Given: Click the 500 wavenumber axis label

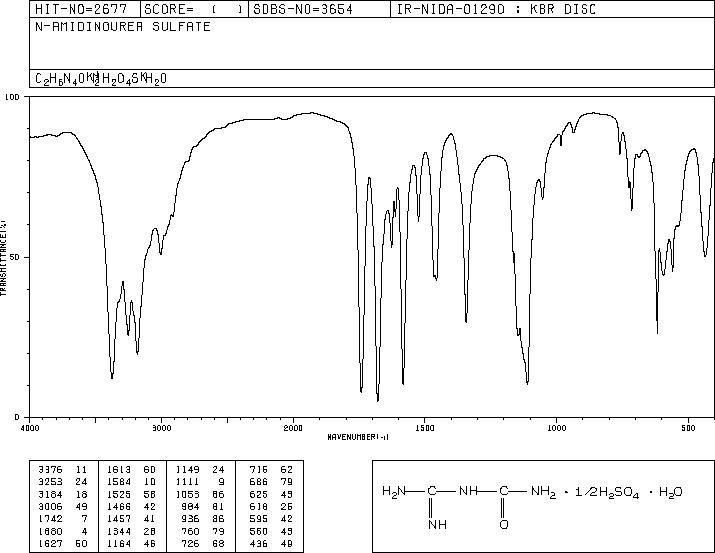Looking at the screenshot, I should click(689, 428).
